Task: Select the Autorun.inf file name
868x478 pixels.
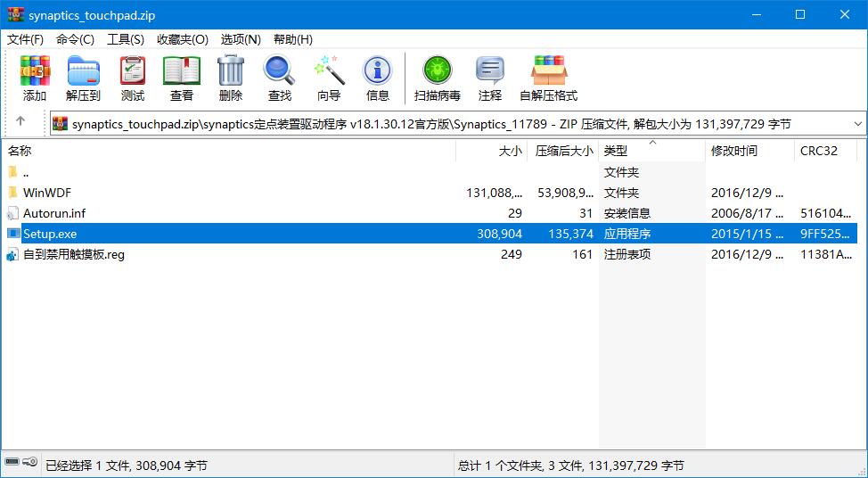Action: point(54,213)
